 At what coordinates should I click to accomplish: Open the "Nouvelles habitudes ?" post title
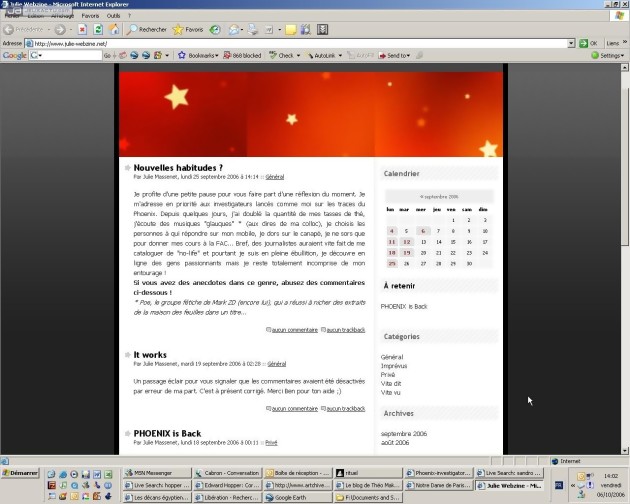(178, 167)
